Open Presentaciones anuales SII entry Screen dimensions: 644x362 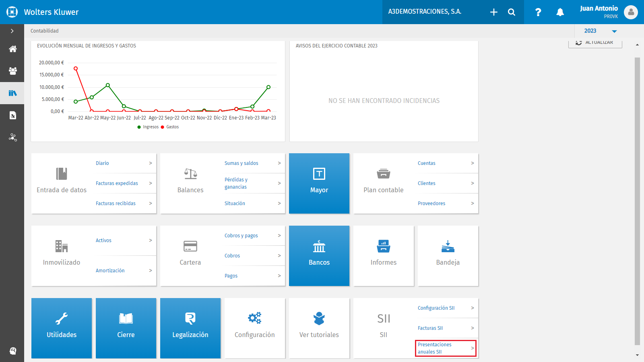pyautogui.click(x=446, y=348)
